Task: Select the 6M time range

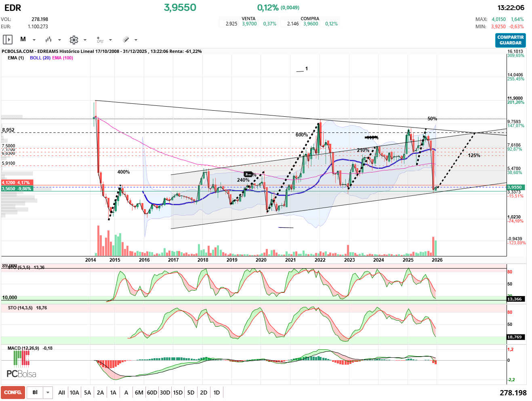Action: click(x=139, y=393)
